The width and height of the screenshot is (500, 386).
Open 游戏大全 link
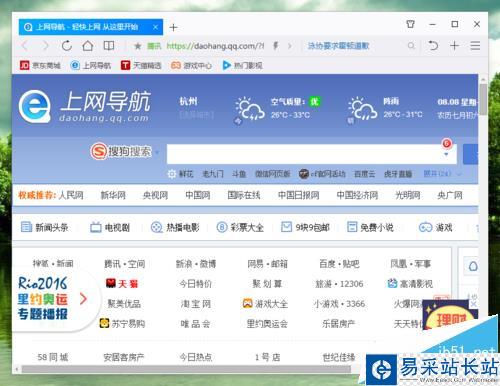[x=265, y=304]
